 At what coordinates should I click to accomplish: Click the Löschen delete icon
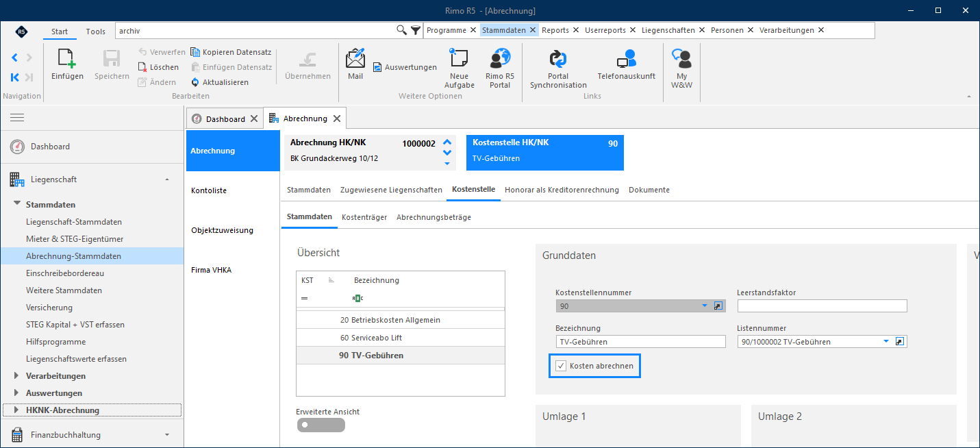[x=143, y=67]
